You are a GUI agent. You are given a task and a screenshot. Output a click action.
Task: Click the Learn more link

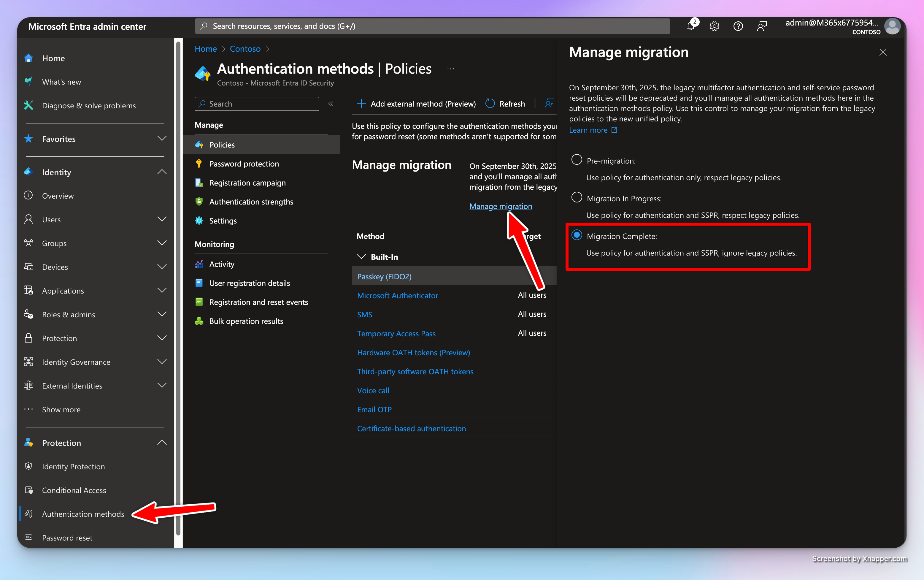(588, 130)
